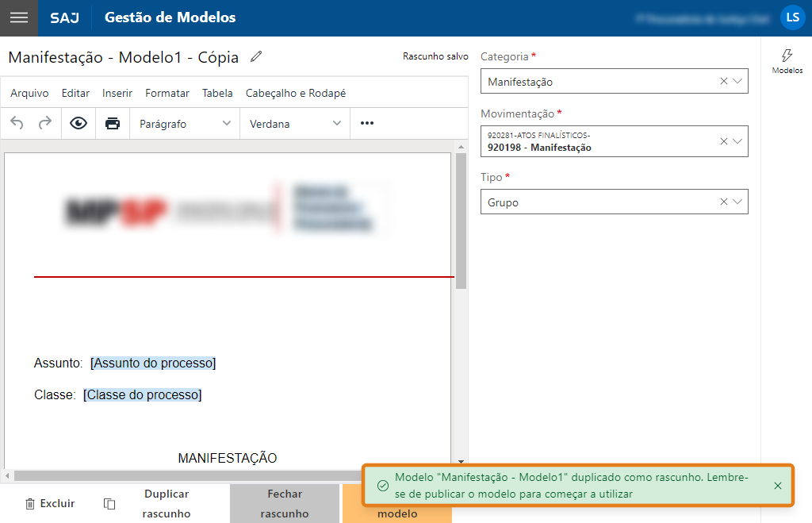Image resolution: width=812 pixels, height=523 pixels.
Task: Clear the Categoria selection with the × icon
Action: [x=722, y=80]
